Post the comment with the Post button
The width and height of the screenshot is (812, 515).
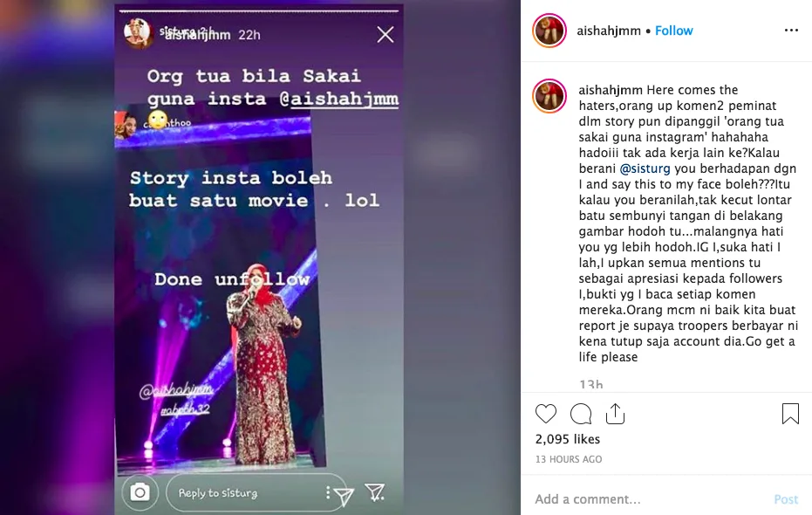786,499
